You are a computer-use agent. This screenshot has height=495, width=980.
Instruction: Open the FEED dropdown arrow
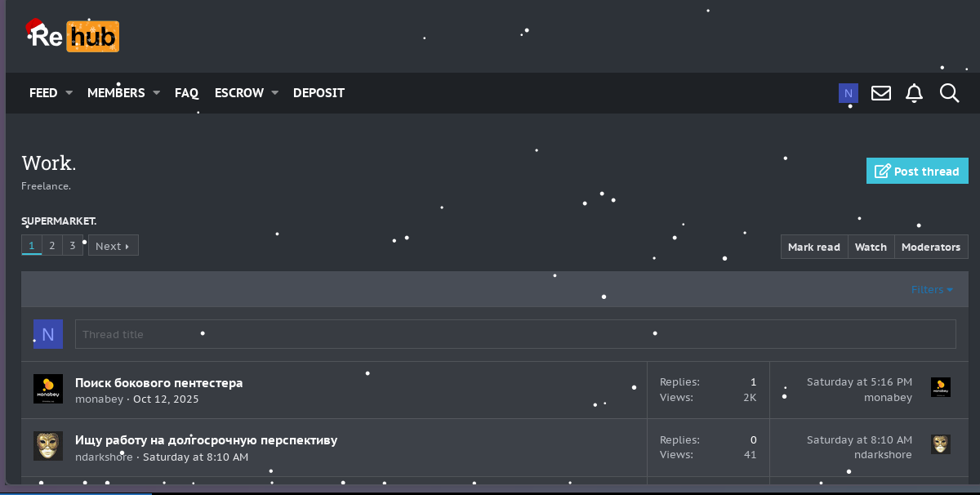tap(69, 92)
